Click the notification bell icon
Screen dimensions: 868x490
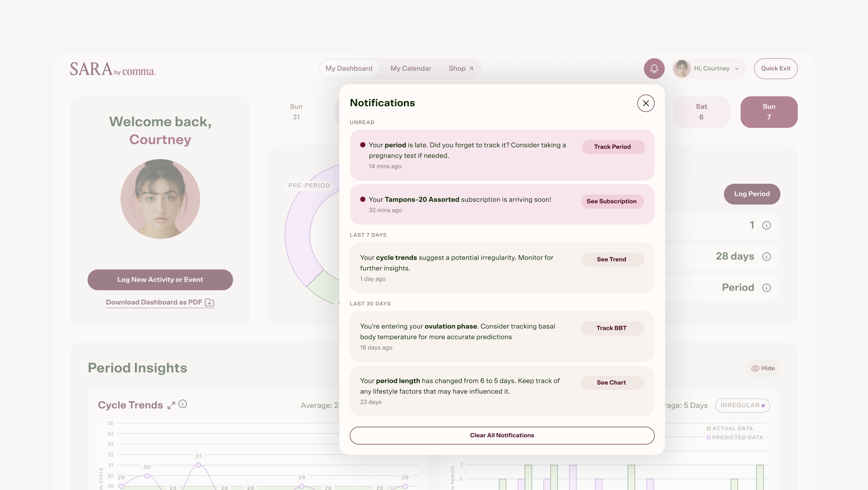(654, 68)
